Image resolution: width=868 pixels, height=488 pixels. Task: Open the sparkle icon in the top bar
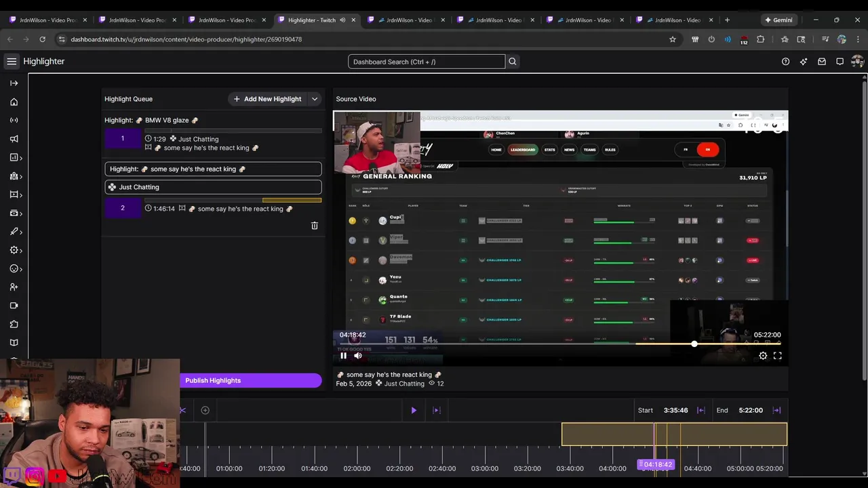pos(804,62)
